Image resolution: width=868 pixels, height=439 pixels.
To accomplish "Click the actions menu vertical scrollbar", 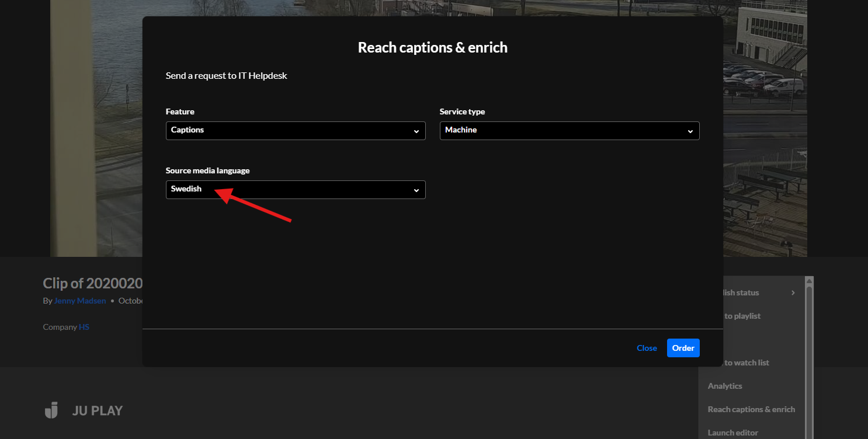I will pyautogui.click(x=809, y=350).
